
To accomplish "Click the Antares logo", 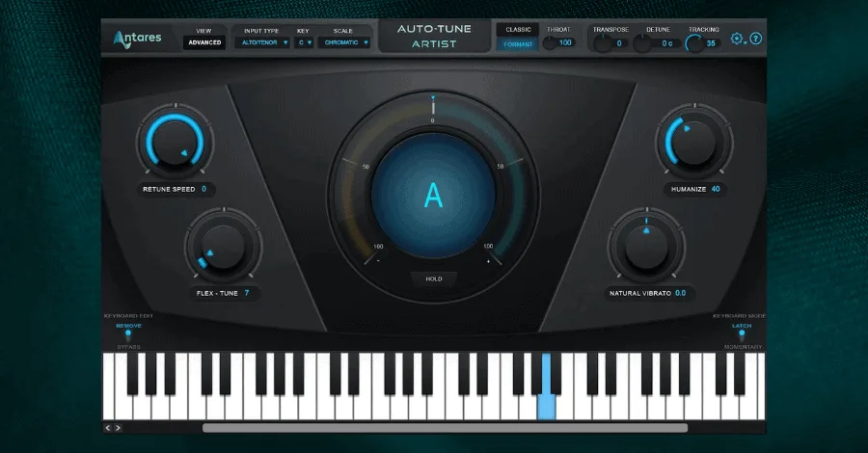I will click(137, 39).
